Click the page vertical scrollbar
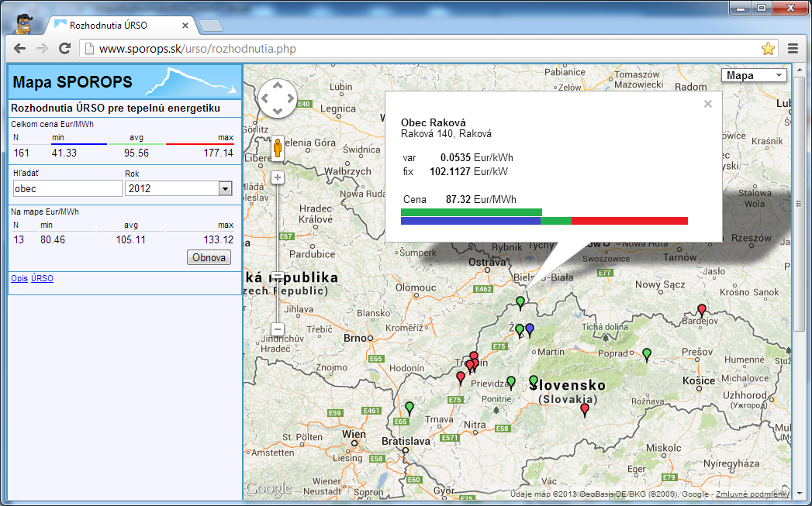The width and height of the screenshot is (812, 506). pos(799,204)
